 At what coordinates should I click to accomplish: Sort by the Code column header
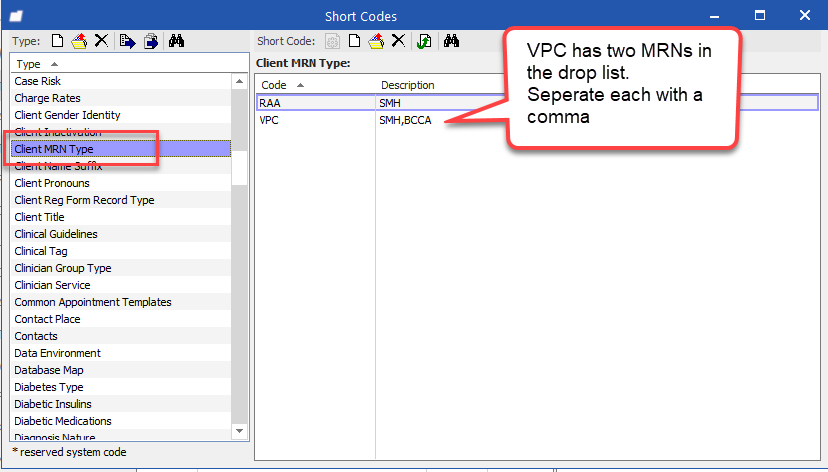315,85
